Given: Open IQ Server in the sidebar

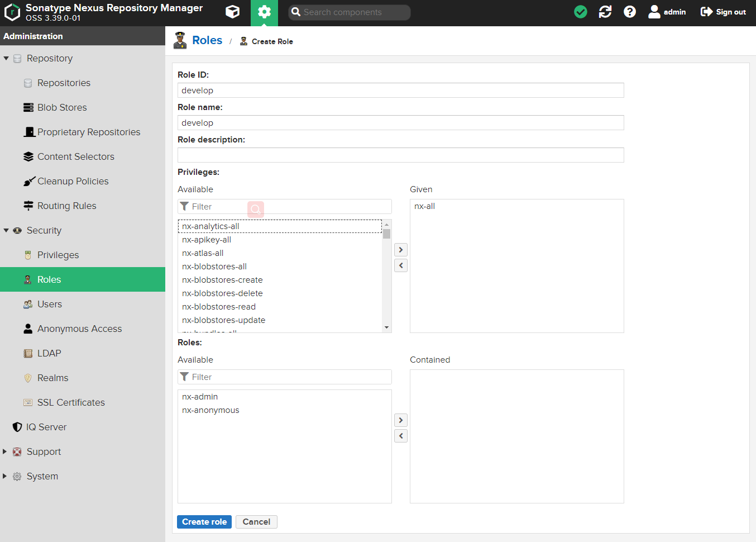Looking at the screenshot, I should coord(83,427).
